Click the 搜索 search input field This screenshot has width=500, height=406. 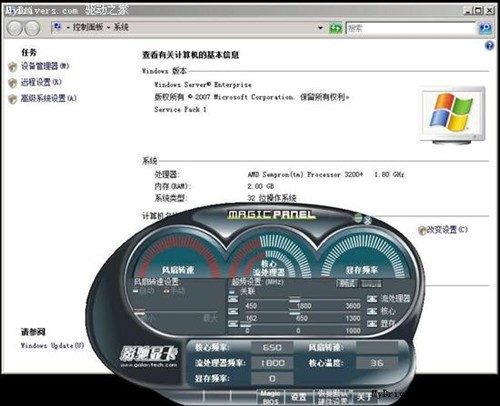pos(411,28)
